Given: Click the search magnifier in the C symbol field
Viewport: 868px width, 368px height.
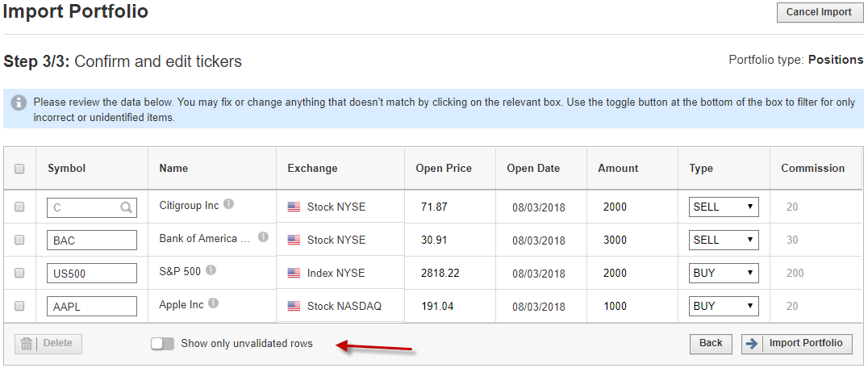Looking at the screenshot, I should click(x=126, y=207).
